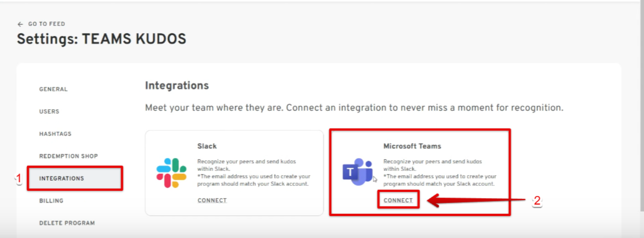Click the Microsoft Teams card description text
The image size is (644, 238).
pyautogui.click(x=440, y=173)
